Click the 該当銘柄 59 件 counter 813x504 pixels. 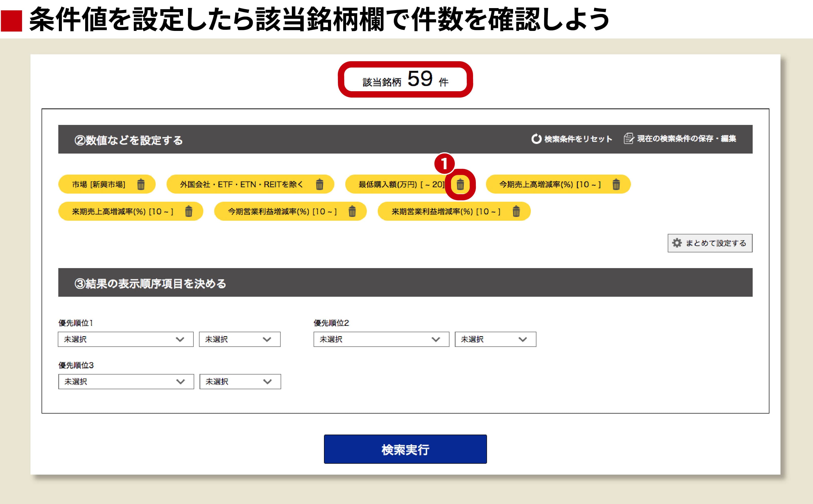pyautogui.click(x=405, y=79)
